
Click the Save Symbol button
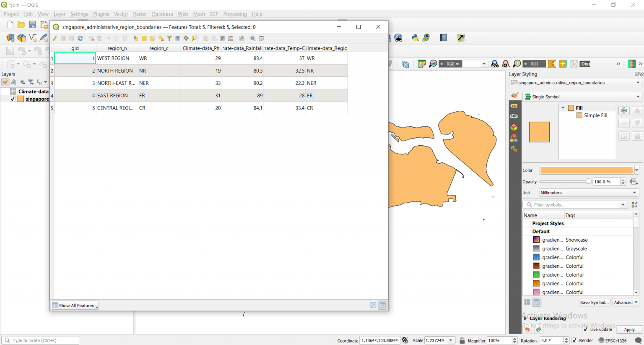pyautogui.click(x=594, y=302)
